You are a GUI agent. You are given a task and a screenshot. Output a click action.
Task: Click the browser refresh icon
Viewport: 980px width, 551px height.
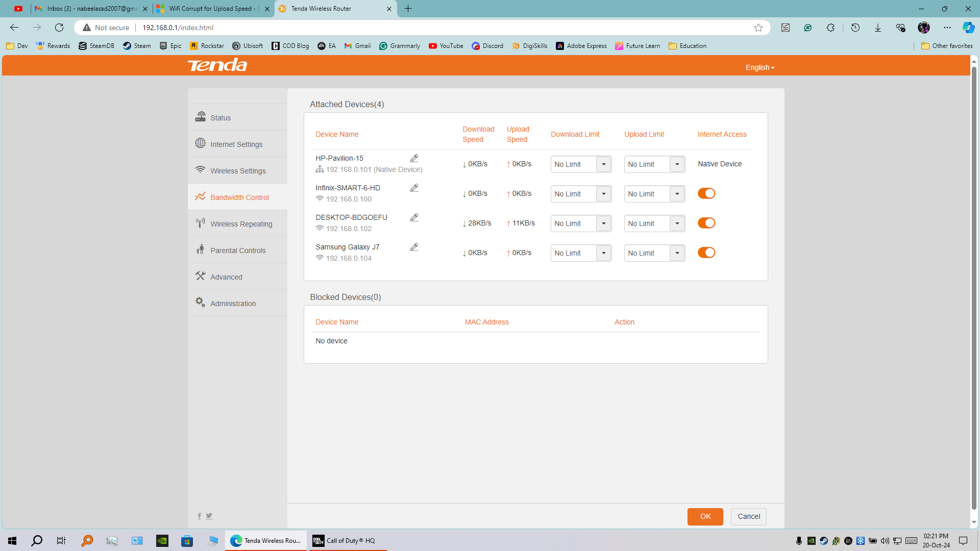(x=59, y=28)
